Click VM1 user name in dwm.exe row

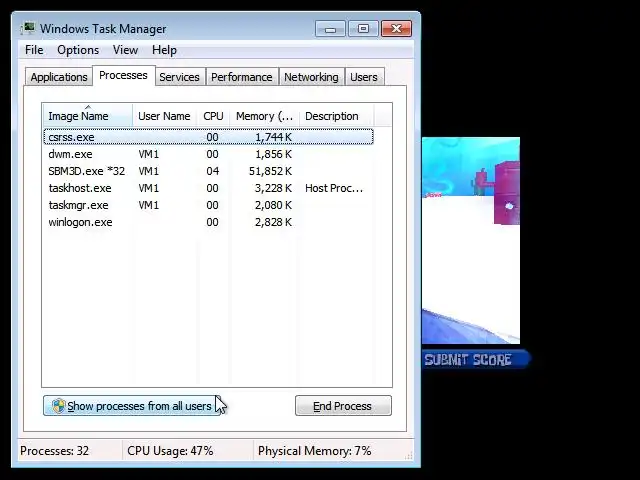(x=149, y=154)
